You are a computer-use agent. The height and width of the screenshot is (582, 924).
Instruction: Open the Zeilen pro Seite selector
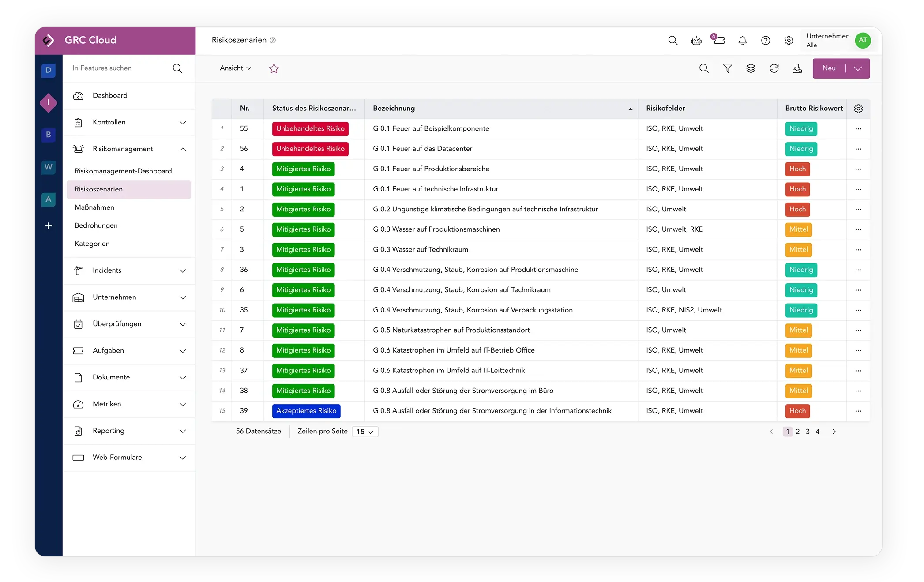pos(364,432)
